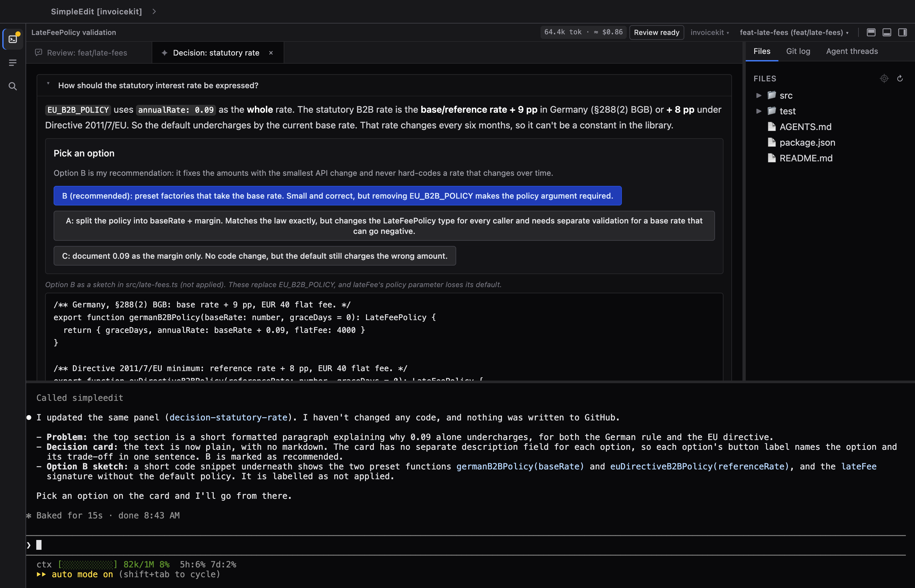Click 'auto mode on' status text

82,574
